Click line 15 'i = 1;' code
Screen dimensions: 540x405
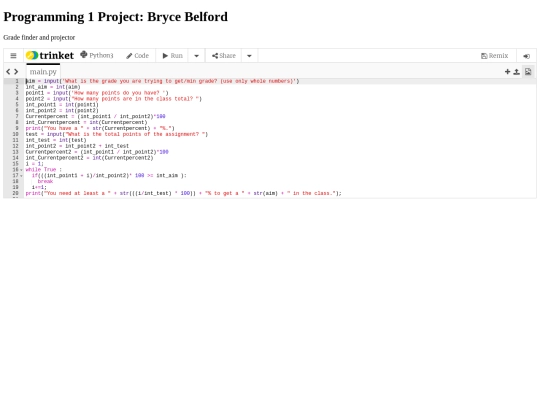tap(35, 164)
